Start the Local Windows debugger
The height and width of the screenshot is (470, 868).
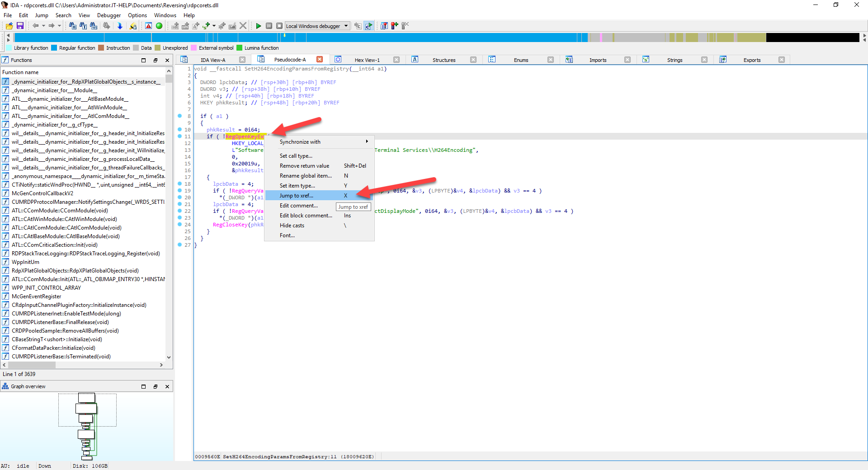259,26
